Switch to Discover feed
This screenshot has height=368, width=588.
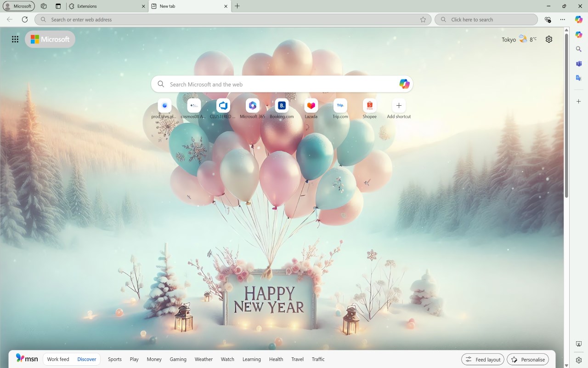coord(87,359)
